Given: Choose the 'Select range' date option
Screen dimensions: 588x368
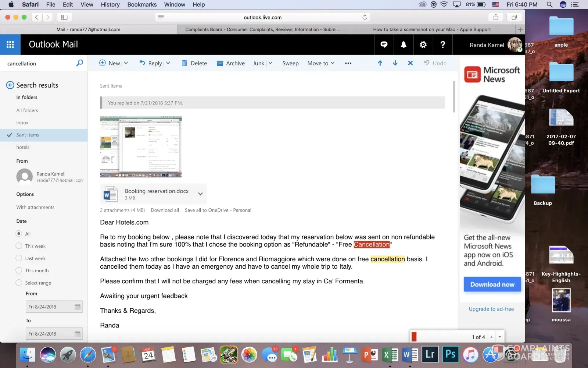Looking at the screenshot, I should coord(19,283).
